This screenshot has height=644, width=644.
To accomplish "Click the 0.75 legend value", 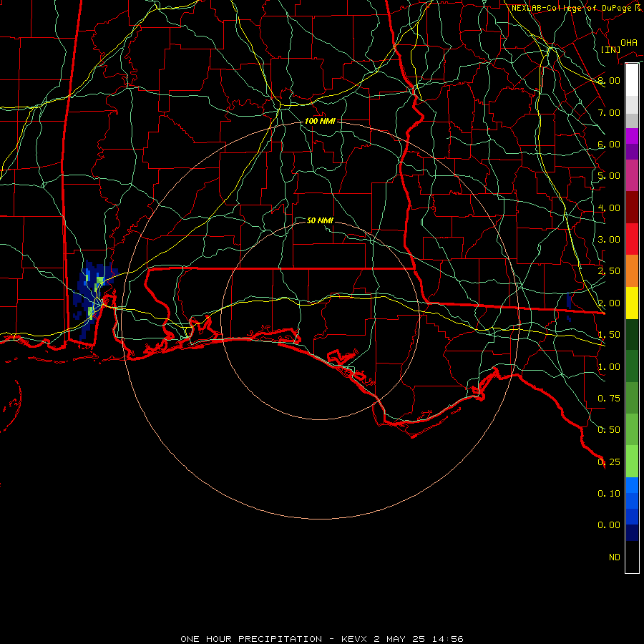I will (609, 399).
